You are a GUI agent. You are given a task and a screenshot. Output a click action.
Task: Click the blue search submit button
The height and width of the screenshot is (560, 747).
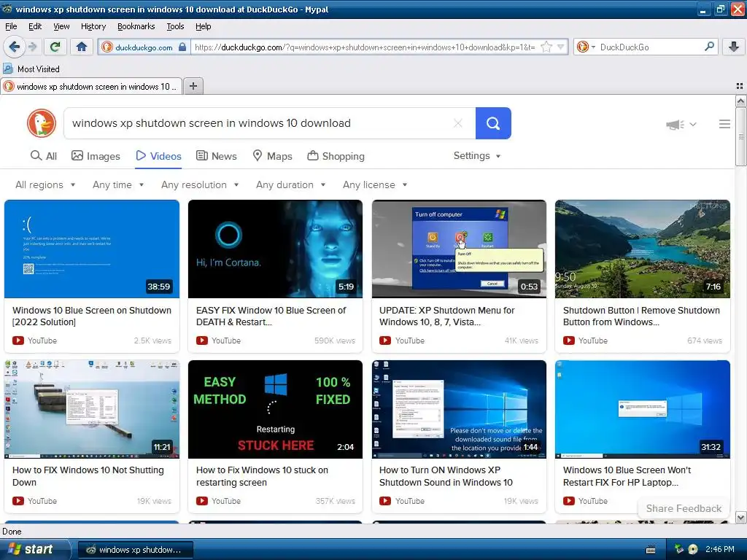493,123
